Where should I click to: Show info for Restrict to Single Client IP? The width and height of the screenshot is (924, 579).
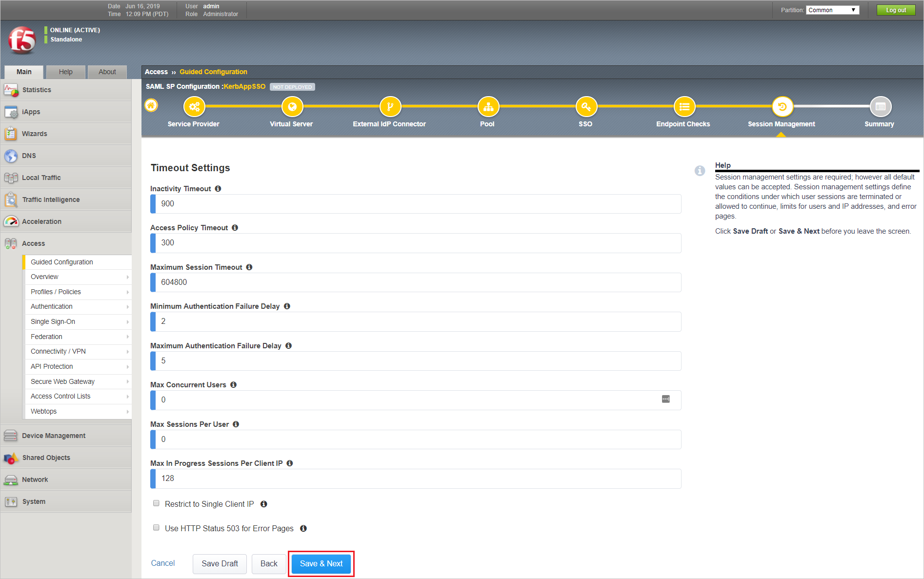263,504
